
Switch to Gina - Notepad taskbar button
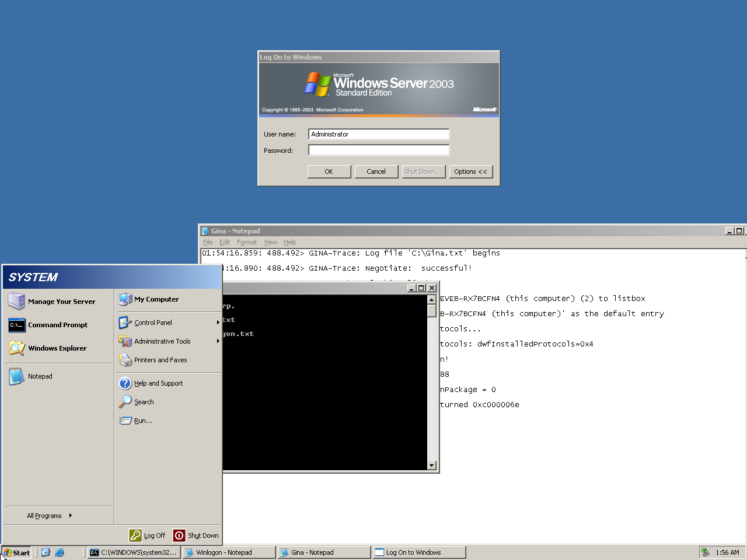coord(324,552)
